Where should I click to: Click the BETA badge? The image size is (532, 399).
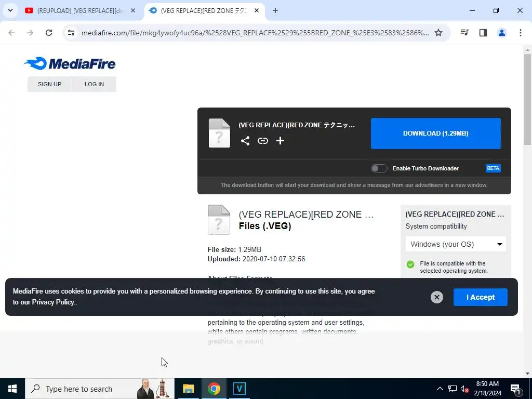(493, 168)
